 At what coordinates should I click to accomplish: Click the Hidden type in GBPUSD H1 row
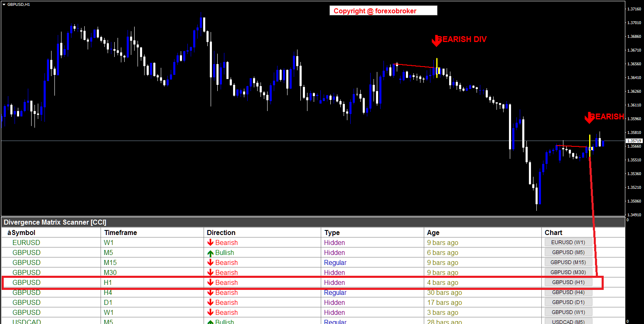point(334,282)
